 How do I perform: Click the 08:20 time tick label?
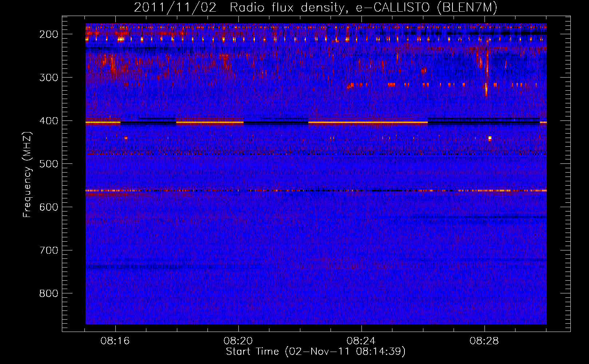click(238, 341)
